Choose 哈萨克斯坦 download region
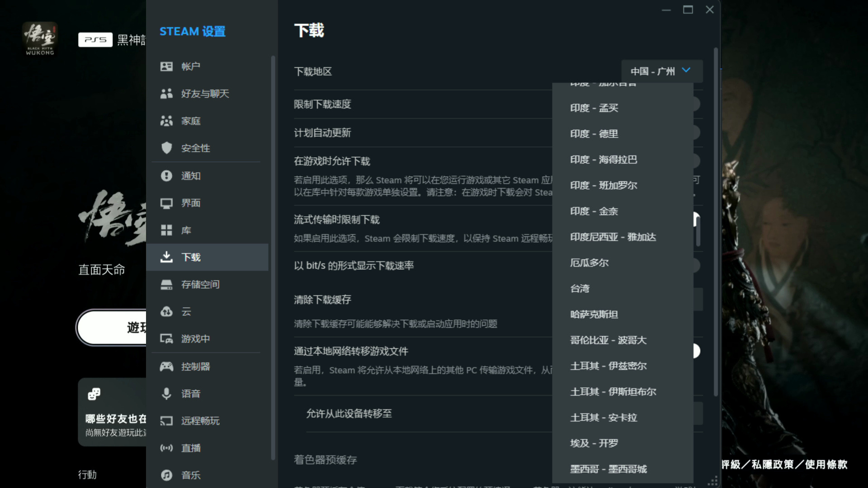Screen dimensions: 868x488 tap(623, 314)
